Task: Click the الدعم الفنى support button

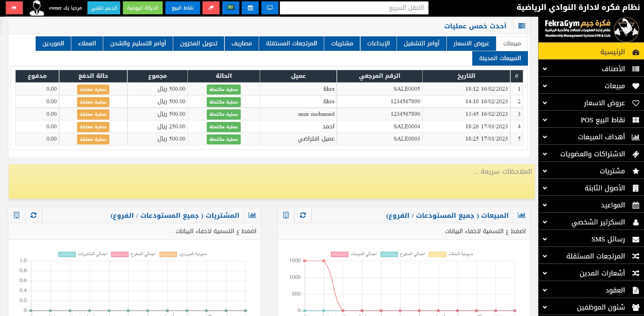Action: (103, 8)
